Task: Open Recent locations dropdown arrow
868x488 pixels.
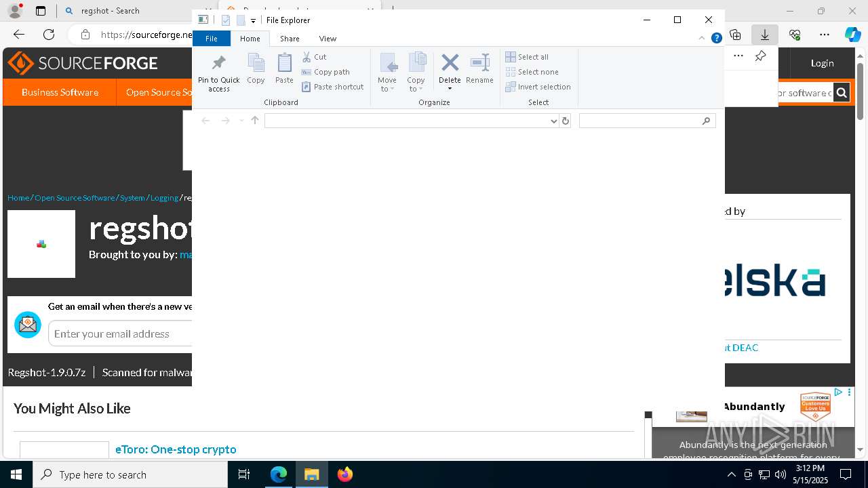Action: pos(241,121)
